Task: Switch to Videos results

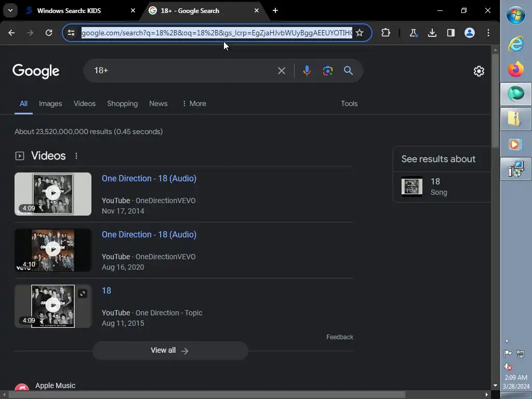Action: point(85,103)
